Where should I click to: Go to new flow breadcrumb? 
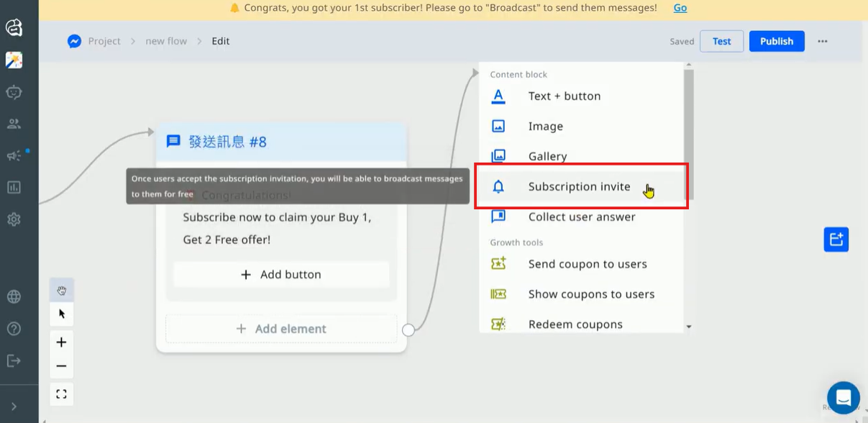[x=166, y=41]
